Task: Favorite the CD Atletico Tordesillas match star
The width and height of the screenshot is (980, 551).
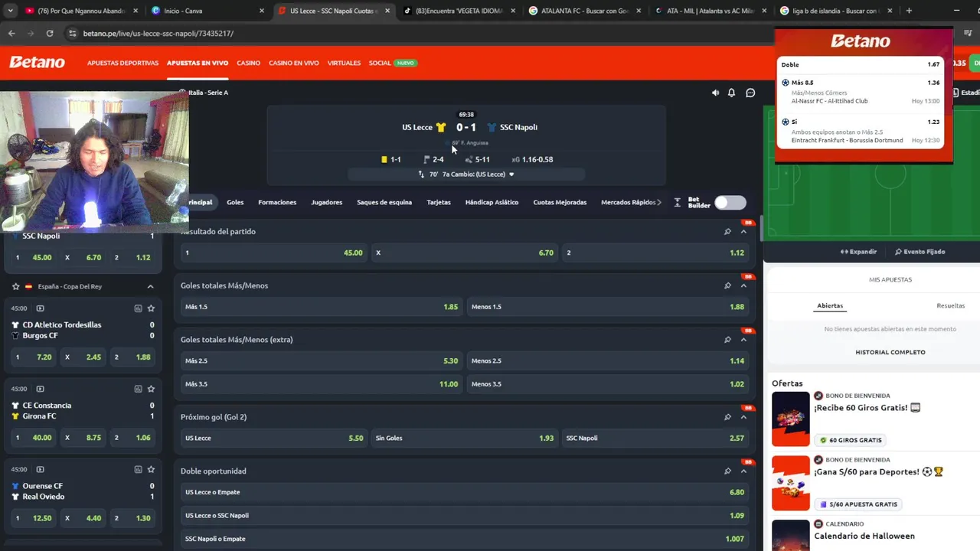Action: (151, 308)
